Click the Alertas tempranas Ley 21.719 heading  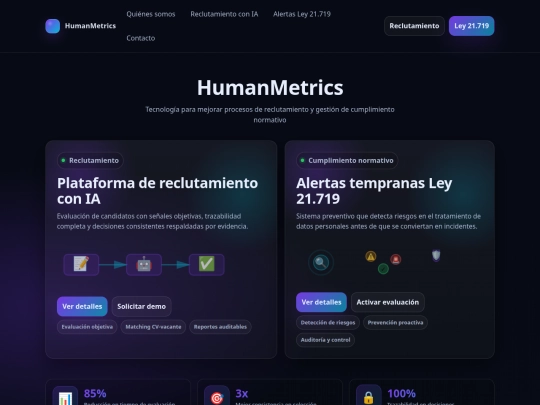click(374, 191)
